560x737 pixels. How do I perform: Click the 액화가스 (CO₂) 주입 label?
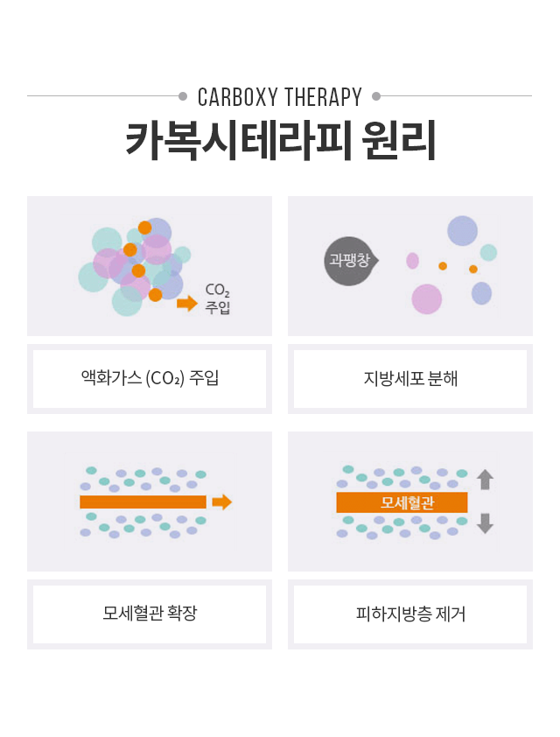tap(149, 379)
